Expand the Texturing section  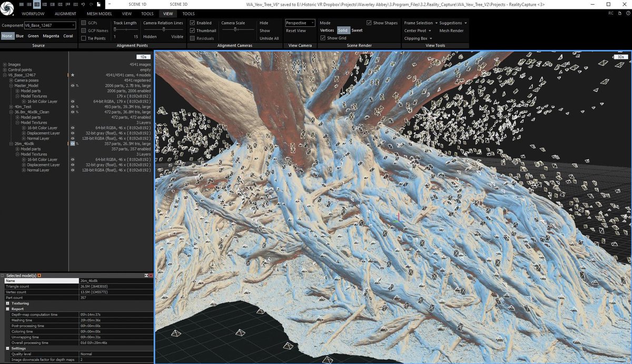7,304
